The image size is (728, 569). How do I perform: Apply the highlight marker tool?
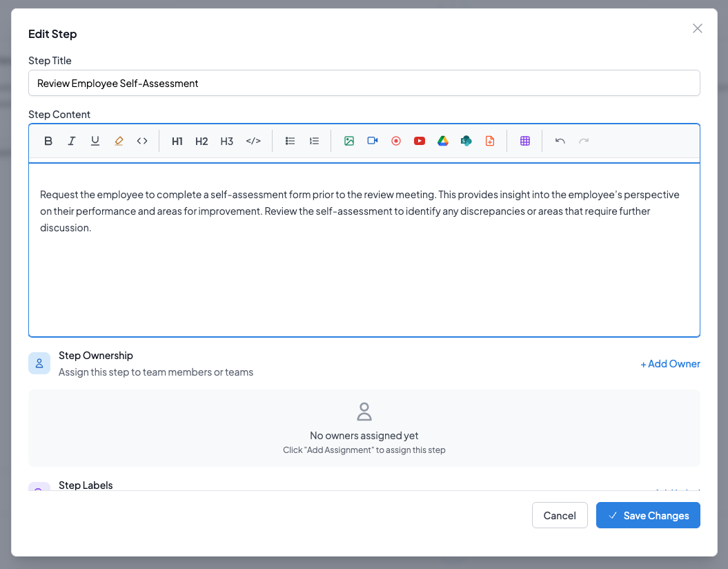[x=119, y=141]
